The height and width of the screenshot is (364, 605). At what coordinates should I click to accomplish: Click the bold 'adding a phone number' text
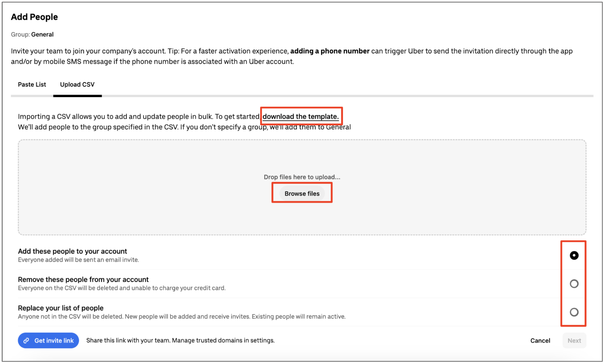[x=330, y=51]
